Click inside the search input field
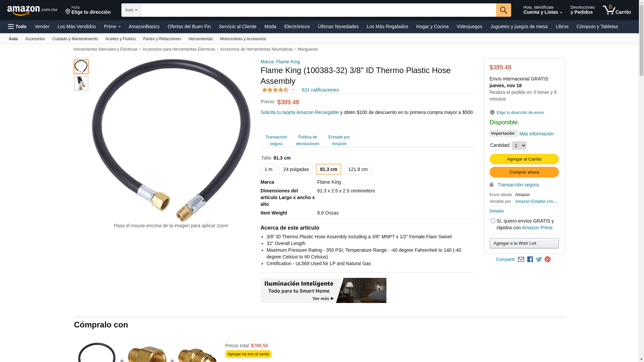 [318, 10]
